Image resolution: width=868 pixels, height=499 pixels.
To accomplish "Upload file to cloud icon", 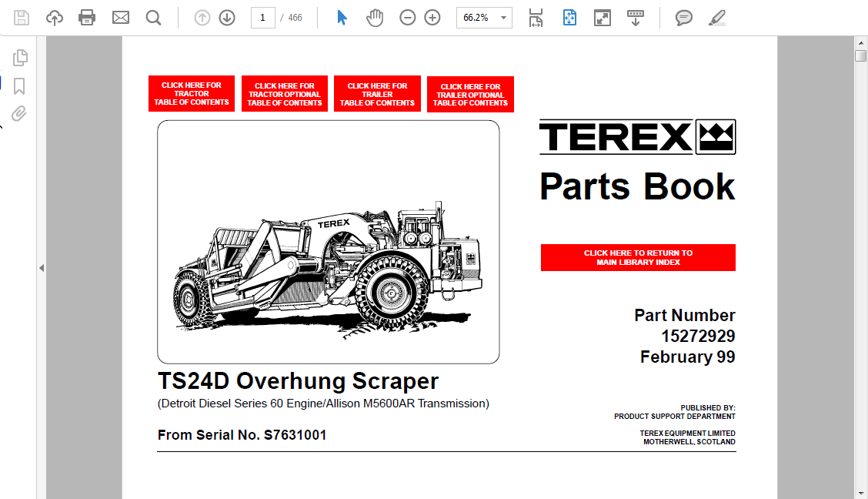I will tap(54, 18).
